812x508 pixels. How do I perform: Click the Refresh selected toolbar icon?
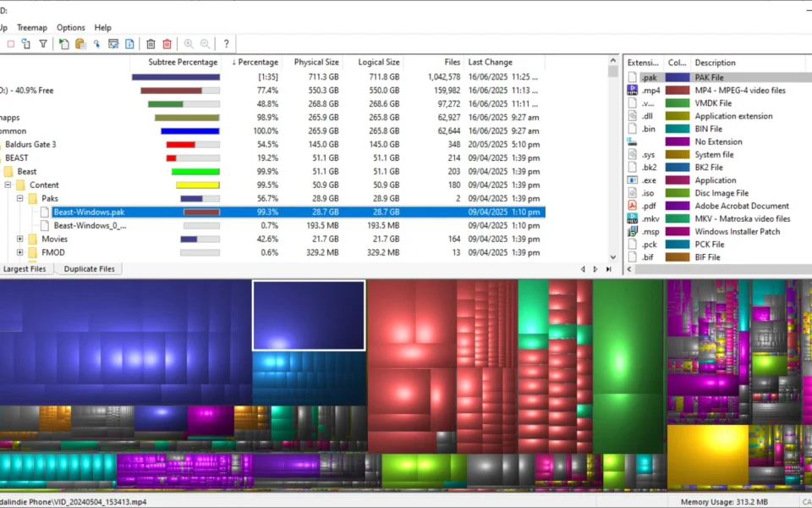[26, 44]
